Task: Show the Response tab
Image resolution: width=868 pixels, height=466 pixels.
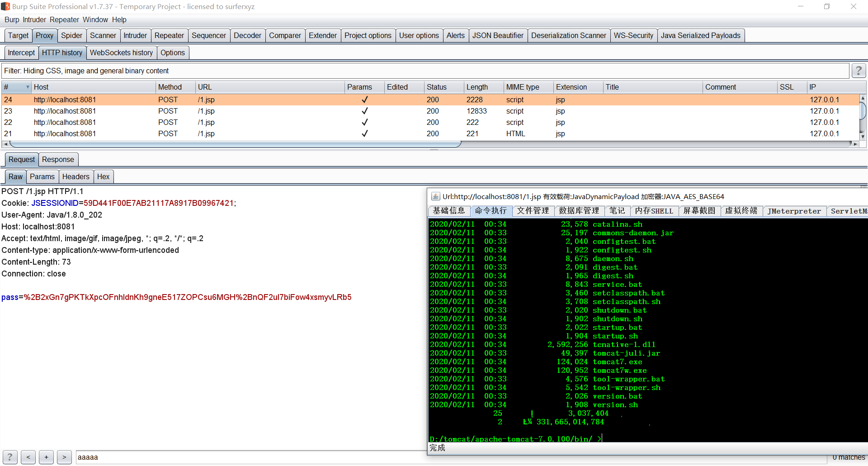Action: (x=58, y=159)
